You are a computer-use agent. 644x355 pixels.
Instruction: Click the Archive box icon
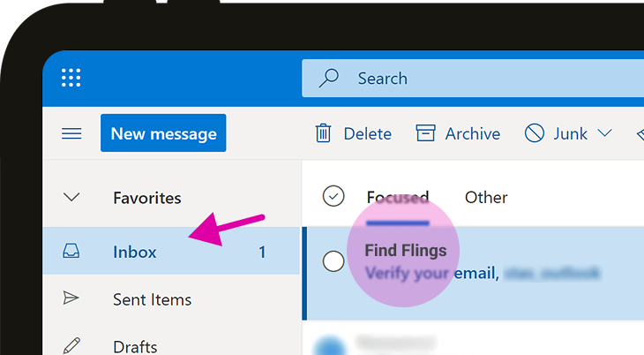click(425, 133)
